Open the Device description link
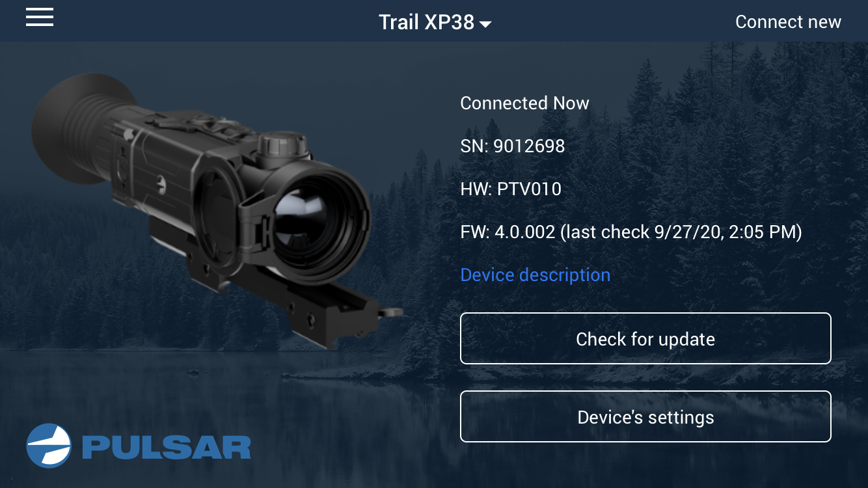This screenshot has height=488, width=868. pos(535,275)
